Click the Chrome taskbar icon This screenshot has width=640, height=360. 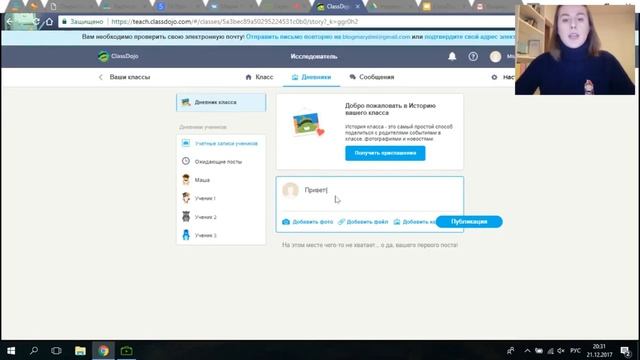coord(103,351)
